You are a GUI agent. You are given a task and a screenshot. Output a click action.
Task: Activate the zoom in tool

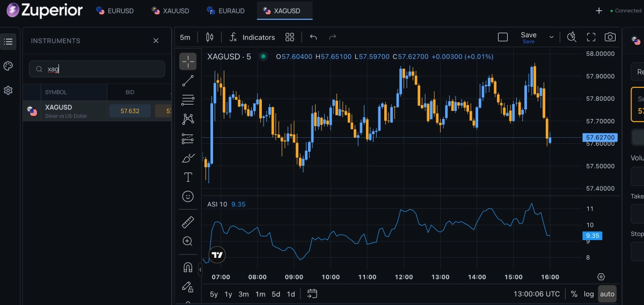pyautogui.click(x=188, y=241)
